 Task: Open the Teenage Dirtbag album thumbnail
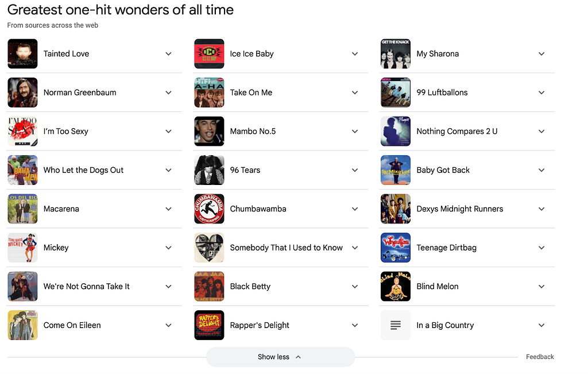tap(396, 248)
